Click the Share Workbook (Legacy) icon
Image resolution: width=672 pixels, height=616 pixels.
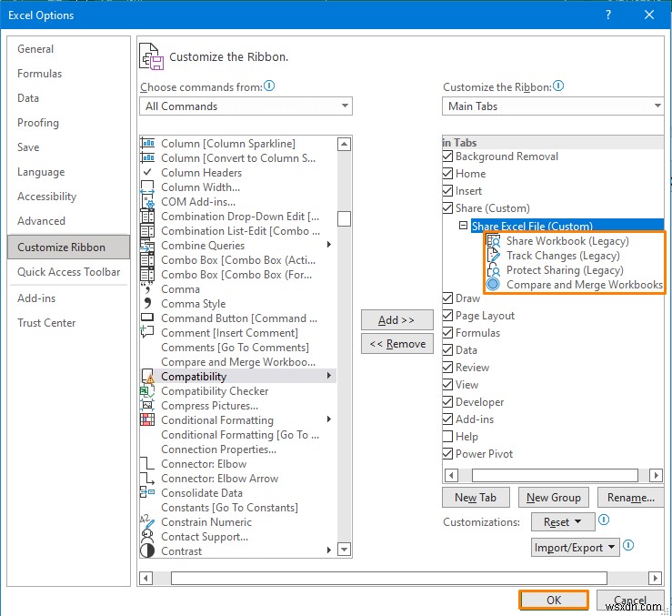[x=494, y=240]
